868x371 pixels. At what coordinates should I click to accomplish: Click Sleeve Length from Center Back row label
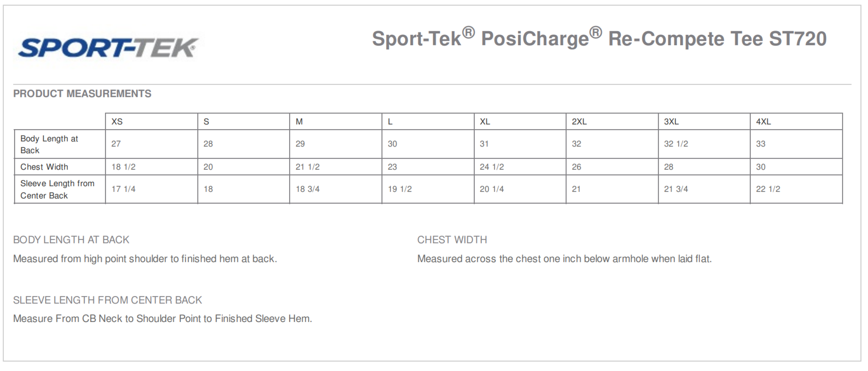pyautogui.click(x=57, y=189)
